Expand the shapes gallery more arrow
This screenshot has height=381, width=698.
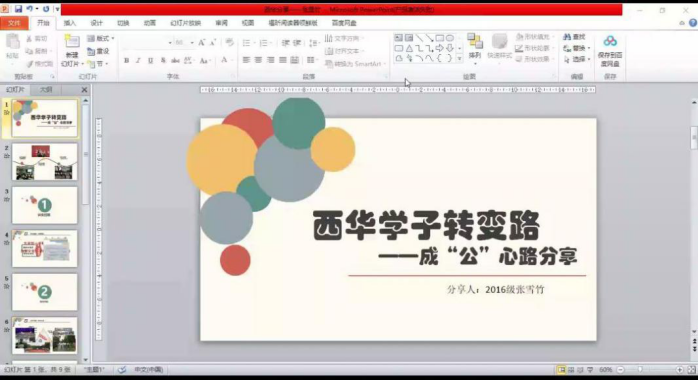coord(459,58)
